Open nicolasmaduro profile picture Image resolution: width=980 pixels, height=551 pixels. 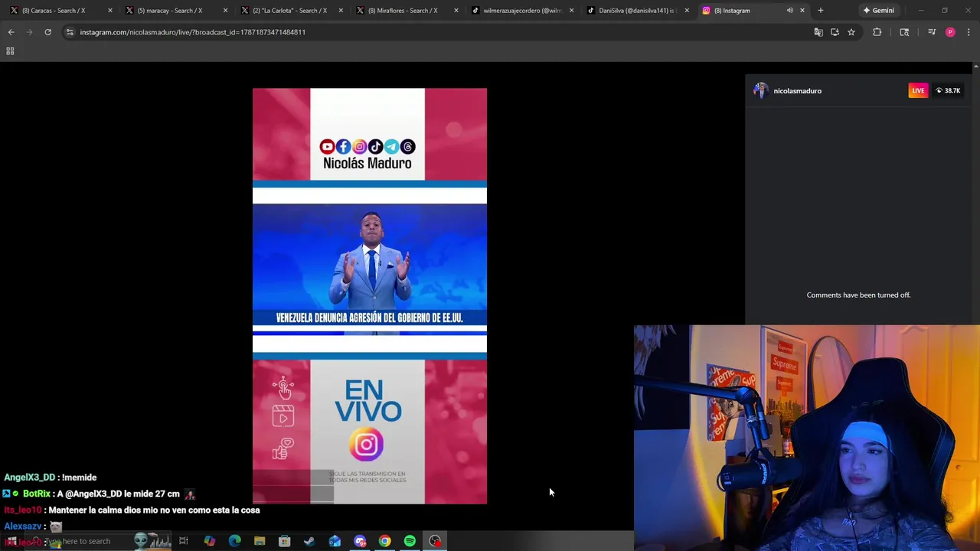761,91
